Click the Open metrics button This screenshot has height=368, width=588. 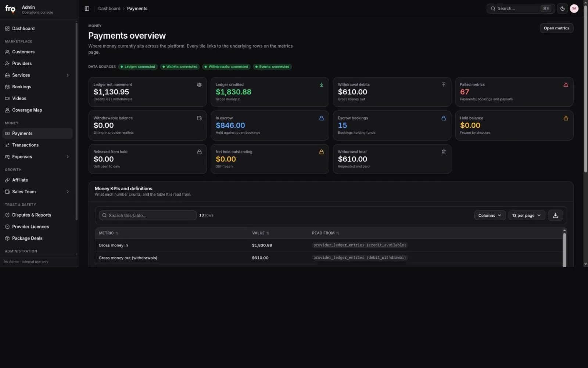tap(556, 28)
